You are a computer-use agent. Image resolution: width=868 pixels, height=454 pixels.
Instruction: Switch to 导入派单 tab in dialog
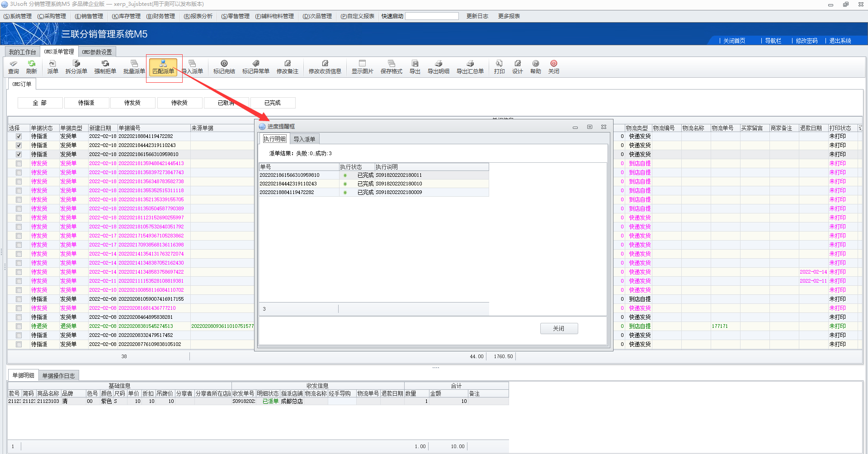[x=304, y=139]
